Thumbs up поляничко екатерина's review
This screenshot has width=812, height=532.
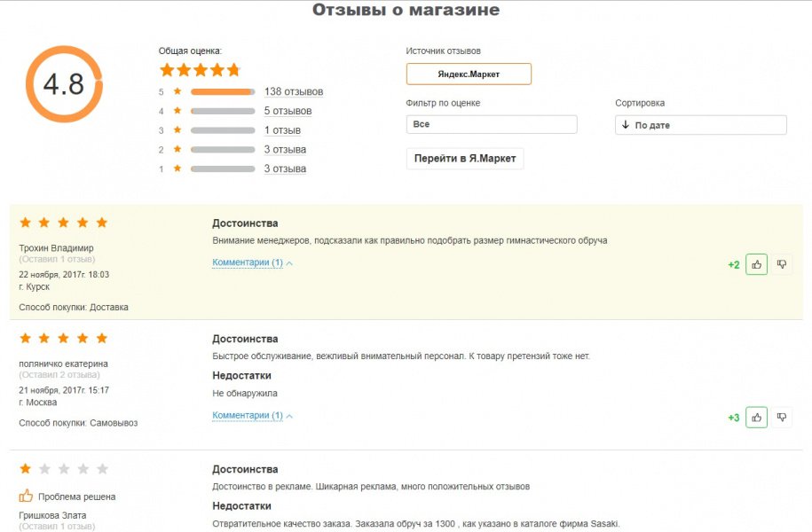click(756, 417)
